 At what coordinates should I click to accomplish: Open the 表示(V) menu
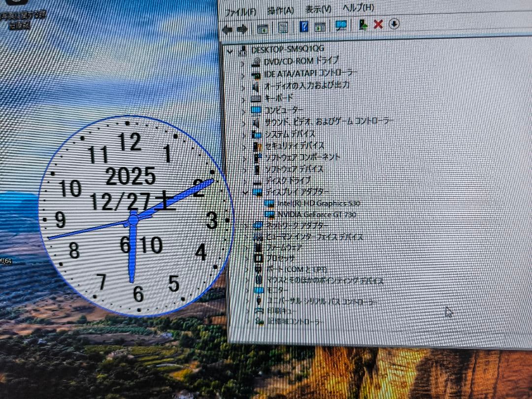click(318, 9)
